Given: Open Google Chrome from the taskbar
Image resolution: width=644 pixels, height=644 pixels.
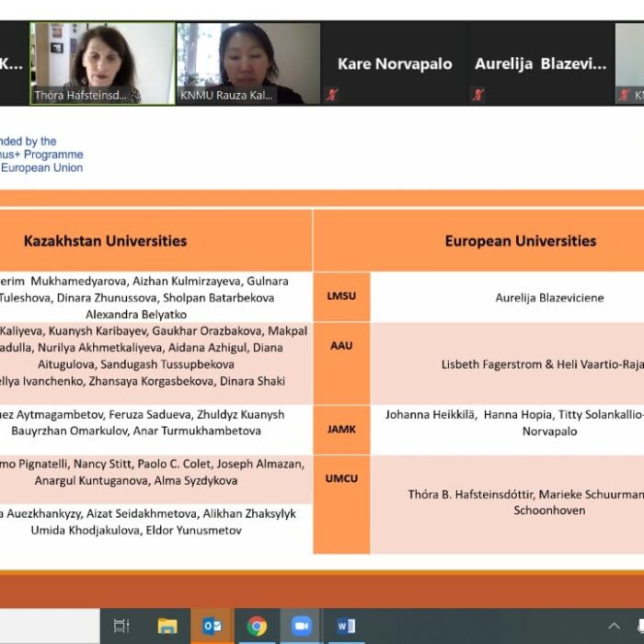Looking at the screenshot, I should click(x=257, y=627).
